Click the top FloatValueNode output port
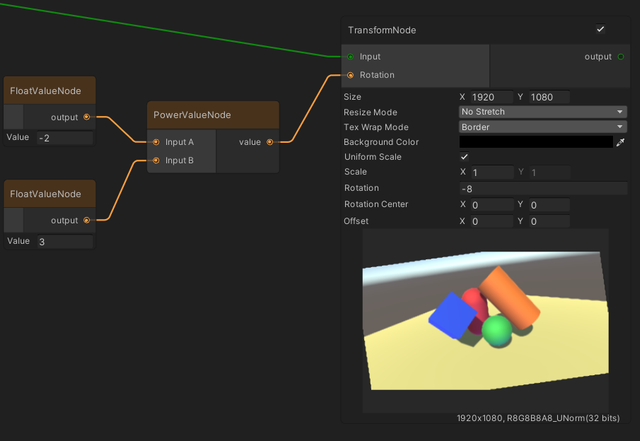 pyautogui.click(x=87, y=117)
